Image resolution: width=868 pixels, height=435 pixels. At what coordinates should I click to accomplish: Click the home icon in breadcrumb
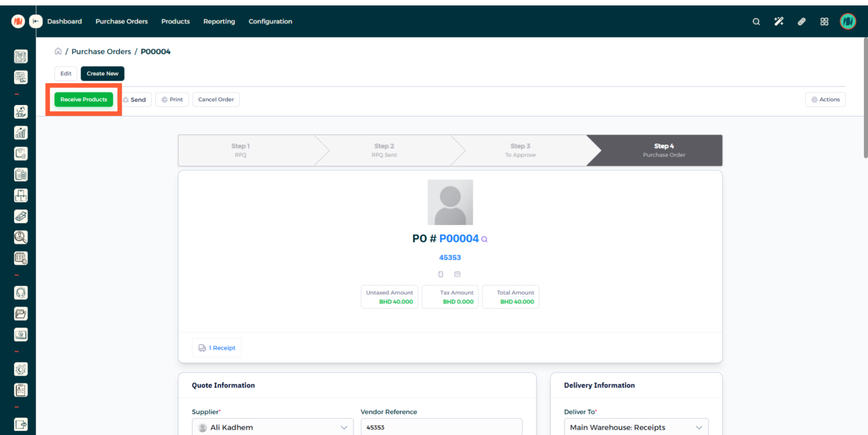coord(58,51)
